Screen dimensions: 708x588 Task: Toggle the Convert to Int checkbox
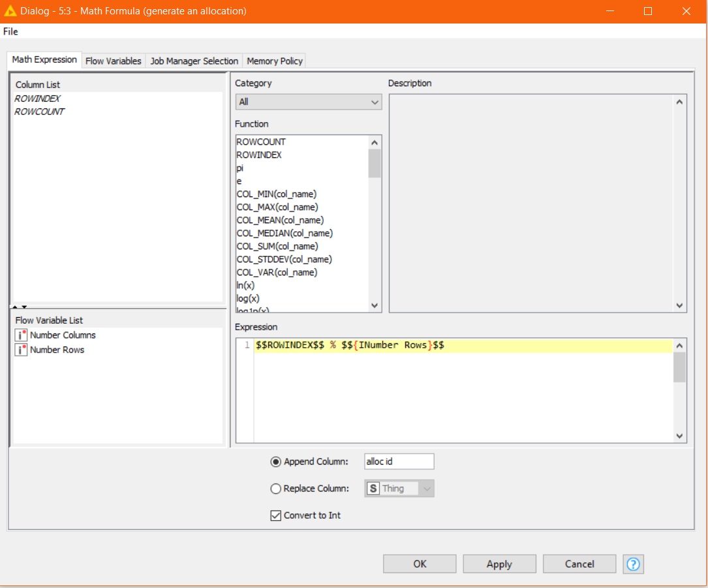pos(275,516)
